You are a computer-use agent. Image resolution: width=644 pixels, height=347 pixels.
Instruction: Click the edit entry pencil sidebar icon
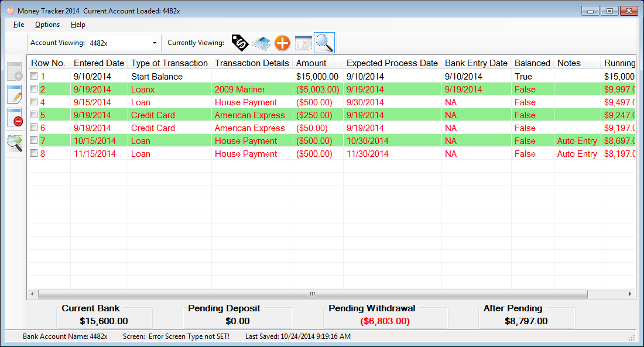pos(15,94)
